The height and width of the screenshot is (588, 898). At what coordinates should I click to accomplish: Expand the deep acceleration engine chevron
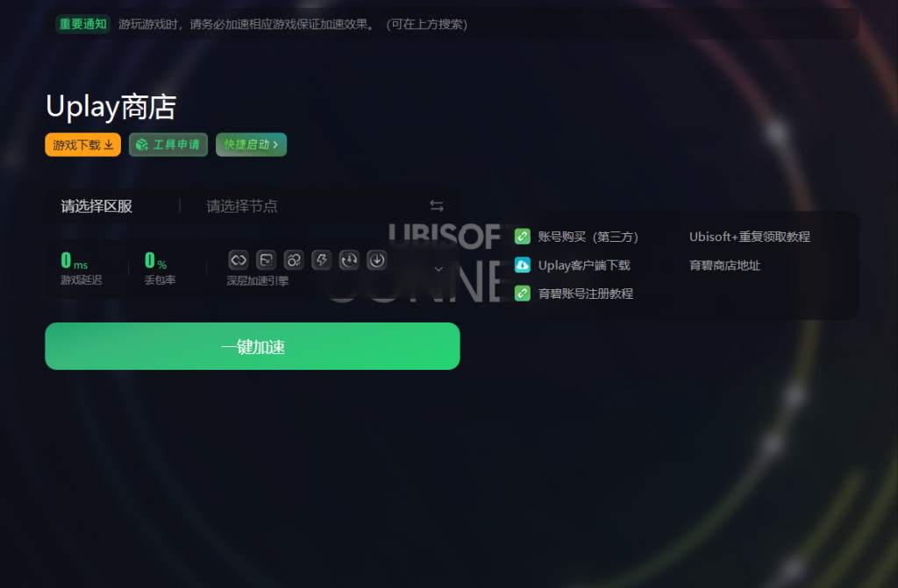[438, 269]
